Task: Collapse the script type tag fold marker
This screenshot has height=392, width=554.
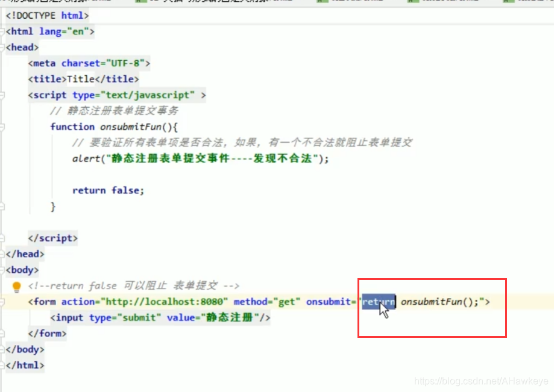Action: pyautogui.click(x=2, y=95)
